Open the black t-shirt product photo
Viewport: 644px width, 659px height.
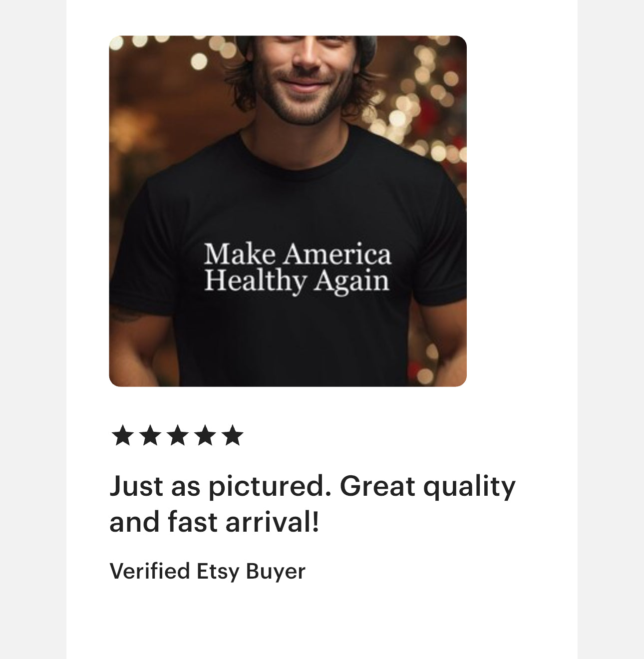(x=288, y=211)
